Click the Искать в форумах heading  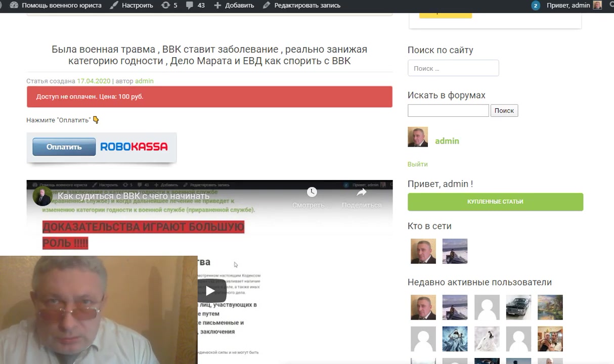tap(447, 95)
